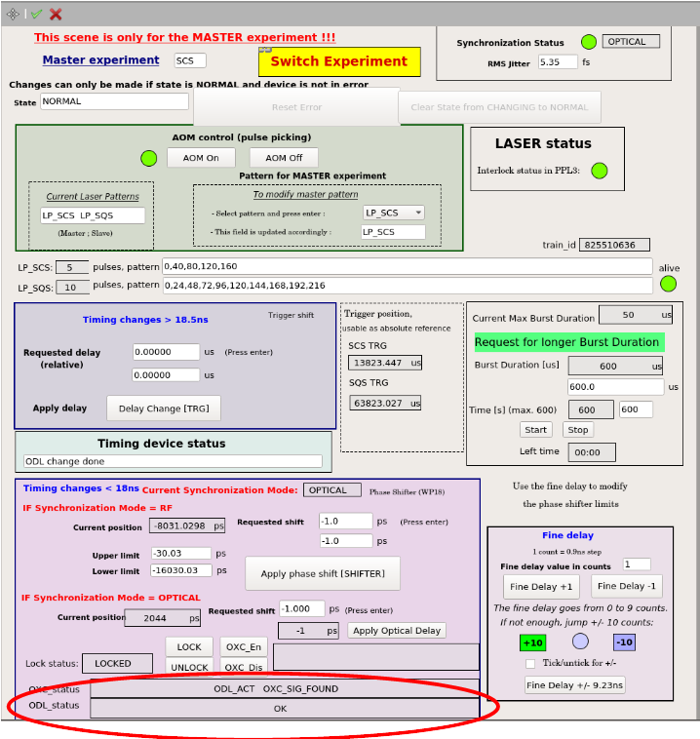Click the Master experiment SCS field
The height and width of the screenshot is (739, 700).
(190, 60)
